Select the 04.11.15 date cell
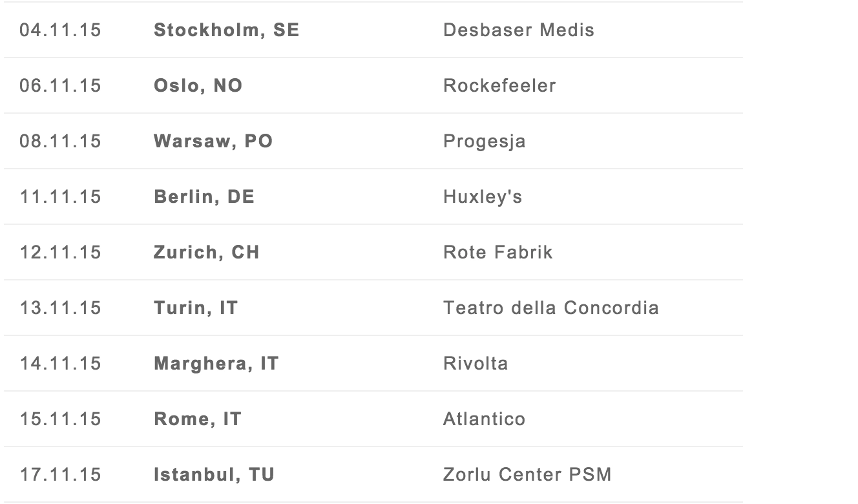The image size is (858, 504). 60,30
